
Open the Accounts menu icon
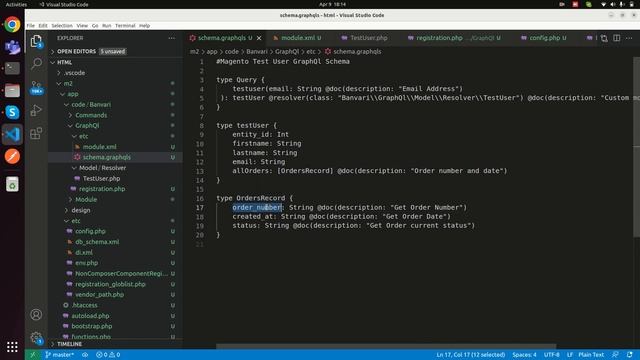click(x=36, y=314)
